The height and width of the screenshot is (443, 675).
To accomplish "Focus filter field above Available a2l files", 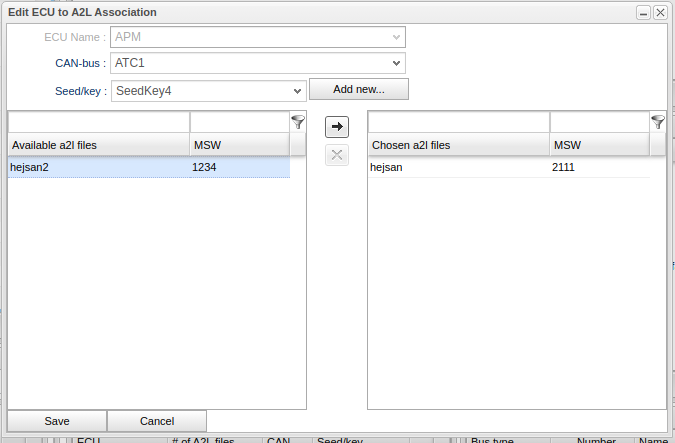I will 98,122.
